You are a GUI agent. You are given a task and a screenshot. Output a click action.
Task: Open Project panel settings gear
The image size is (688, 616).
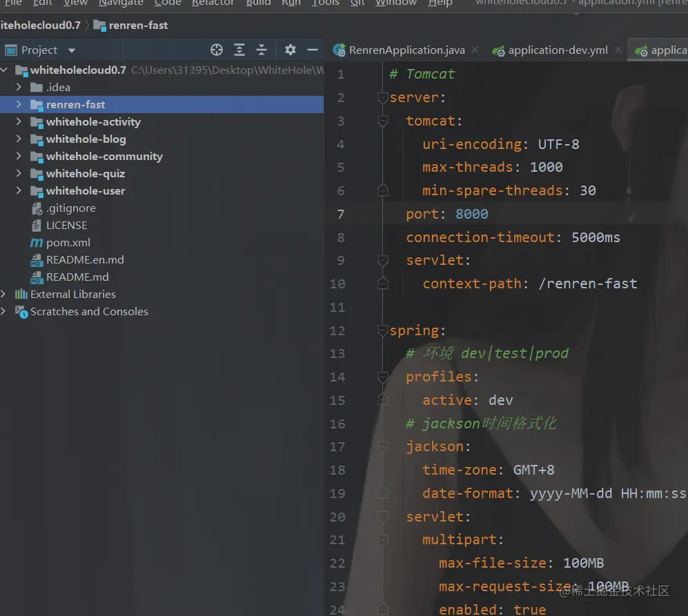(290, 50)
